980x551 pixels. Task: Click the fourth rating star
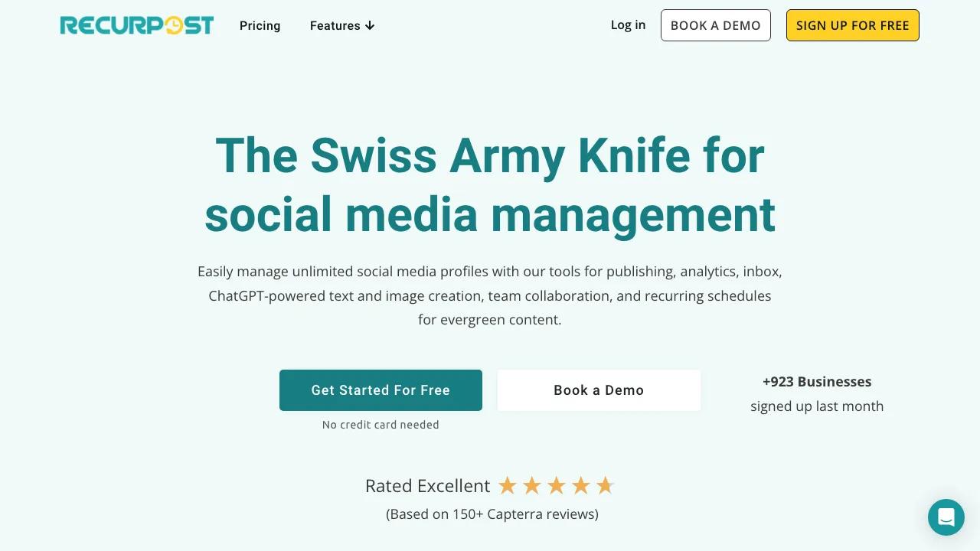click(x=580, y=486)
